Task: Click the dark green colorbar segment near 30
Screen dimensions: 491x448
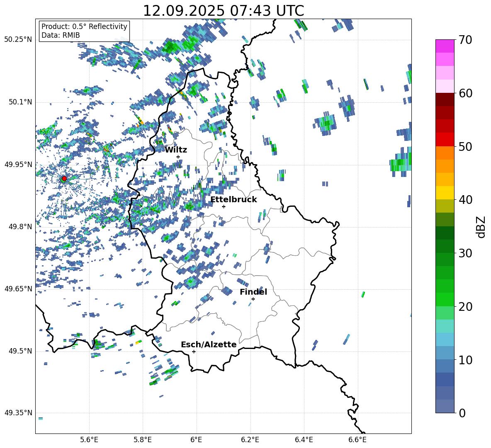Action: [445, 246]
